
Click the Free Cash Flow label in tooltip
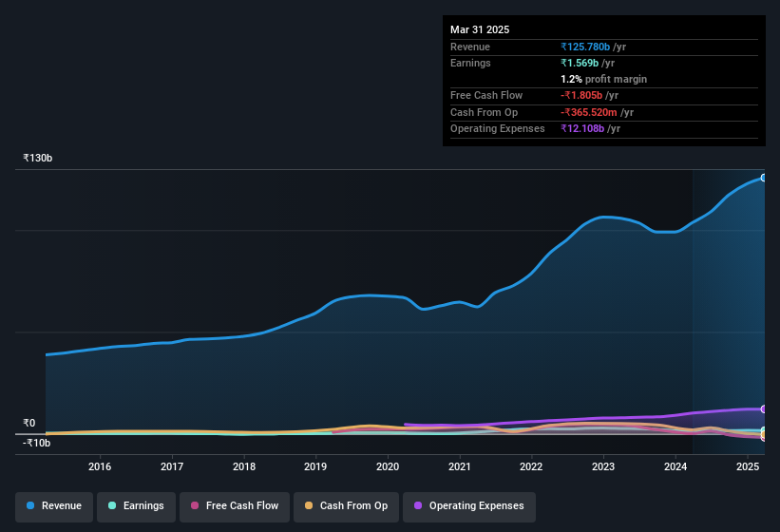tap(486, 95)
